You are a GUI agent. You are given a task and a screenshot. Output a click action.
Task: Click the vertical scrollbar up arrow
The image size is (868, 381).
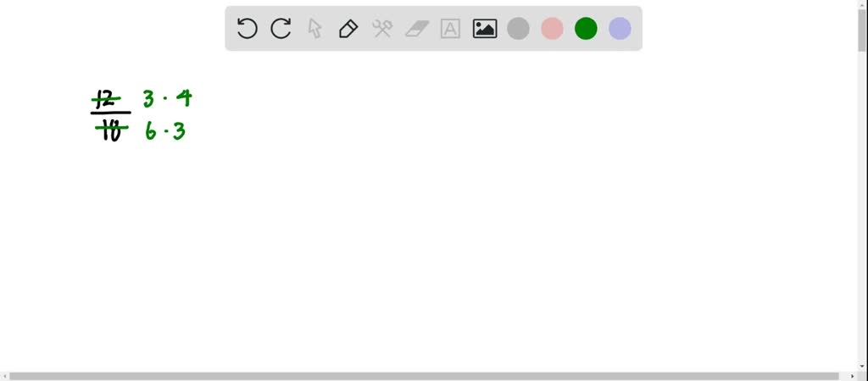pyautogui.click(x=862, y=4)
